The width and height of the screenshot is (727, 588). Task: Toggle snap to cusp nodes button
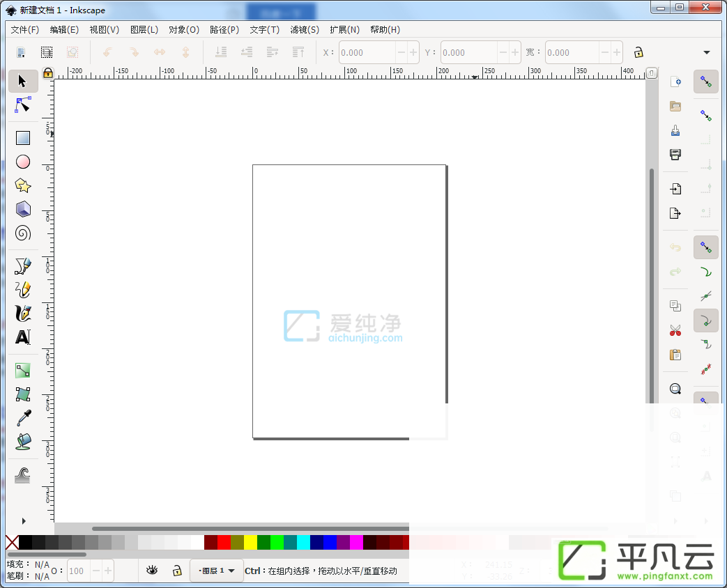pos(705,320)
